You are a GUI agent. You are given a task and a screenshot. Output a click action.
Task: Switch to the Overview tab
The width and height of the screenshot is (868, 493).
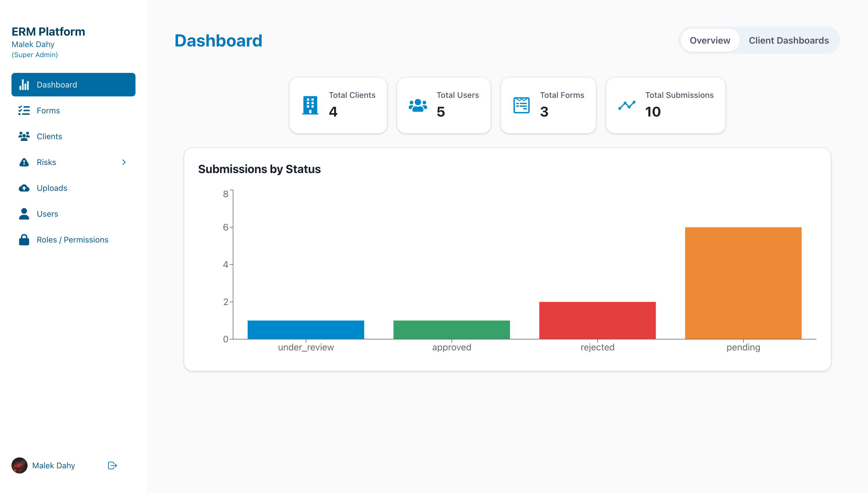tap(710, 40)
